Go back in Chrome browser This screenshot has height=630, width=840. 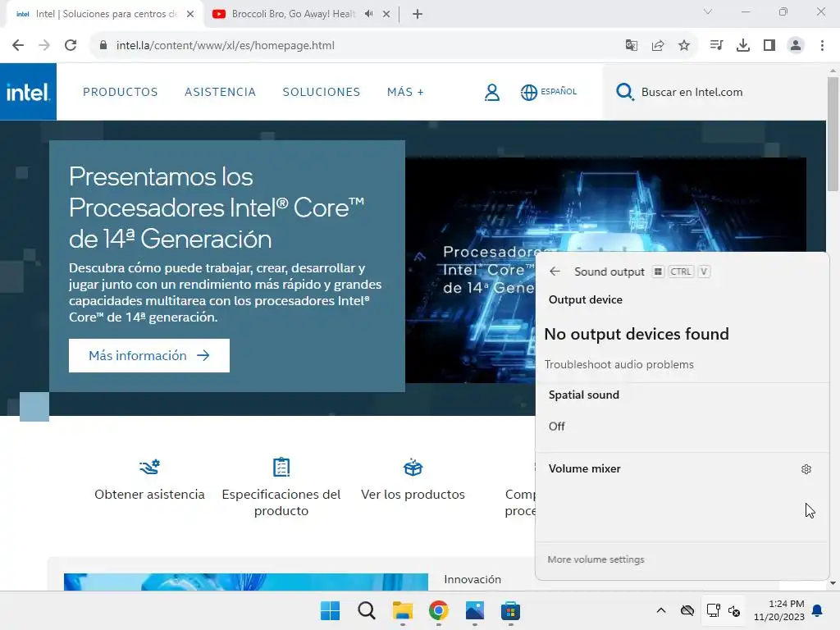point(18,45)
